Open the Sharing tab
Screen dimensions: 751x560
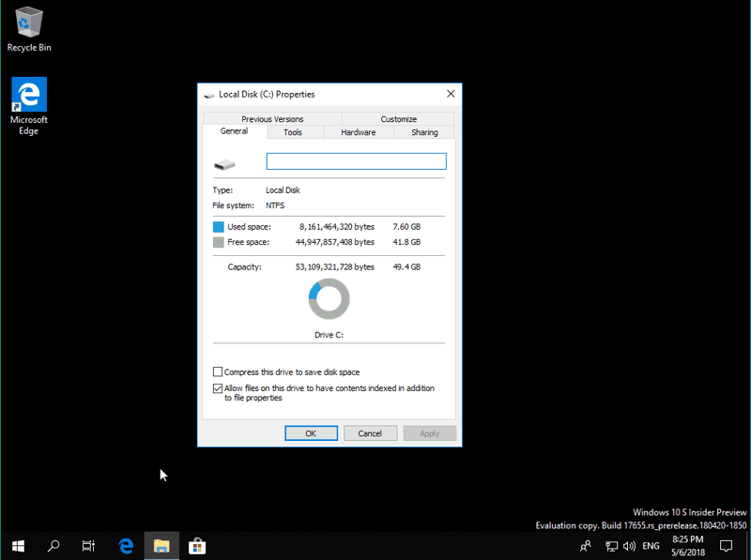click(424, 132)
